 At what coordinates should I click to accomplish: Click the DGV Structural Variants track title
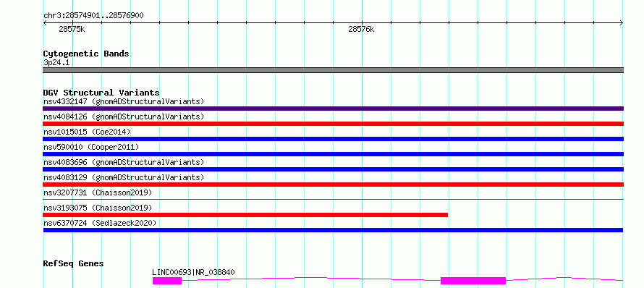101,93
